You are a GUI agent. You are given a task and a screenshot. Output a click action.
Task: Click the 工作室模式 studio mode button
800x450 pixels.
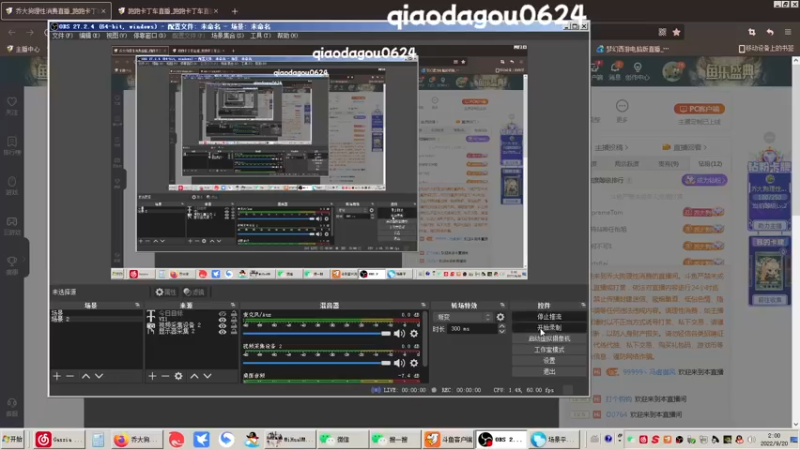[x=549, y=349]
